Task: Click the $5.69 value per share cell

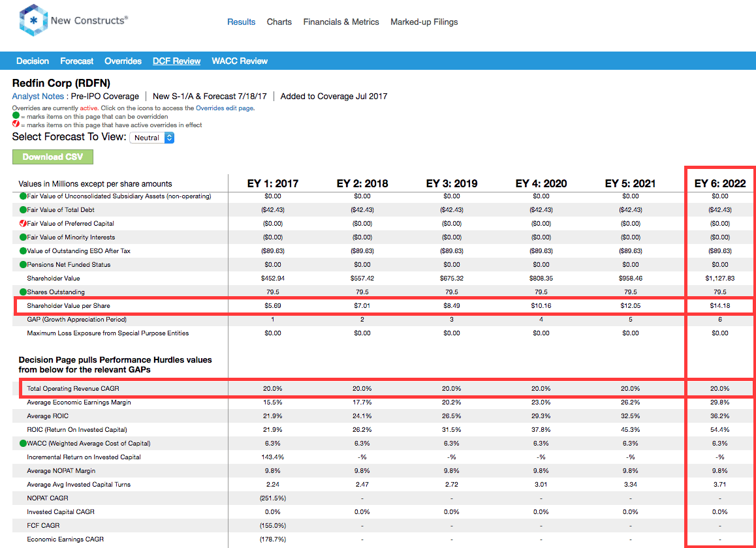Action: coord(273,305)
